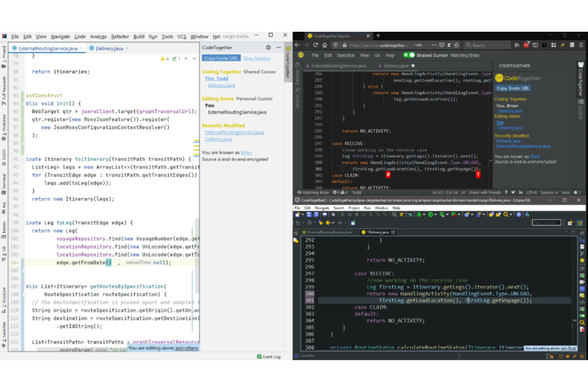Toggle the Firefox sidebar panel icon
Image resolution: width=588 pixels, height=392 pixels.
click(x=534, y=45)
